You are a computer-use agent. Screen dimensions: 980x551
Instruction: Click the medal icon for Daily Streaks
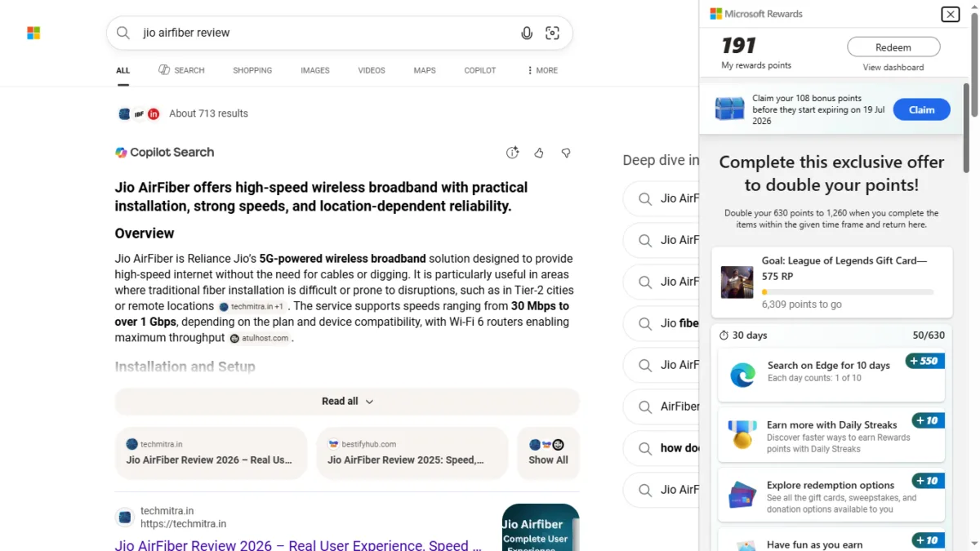coord(742,435)
